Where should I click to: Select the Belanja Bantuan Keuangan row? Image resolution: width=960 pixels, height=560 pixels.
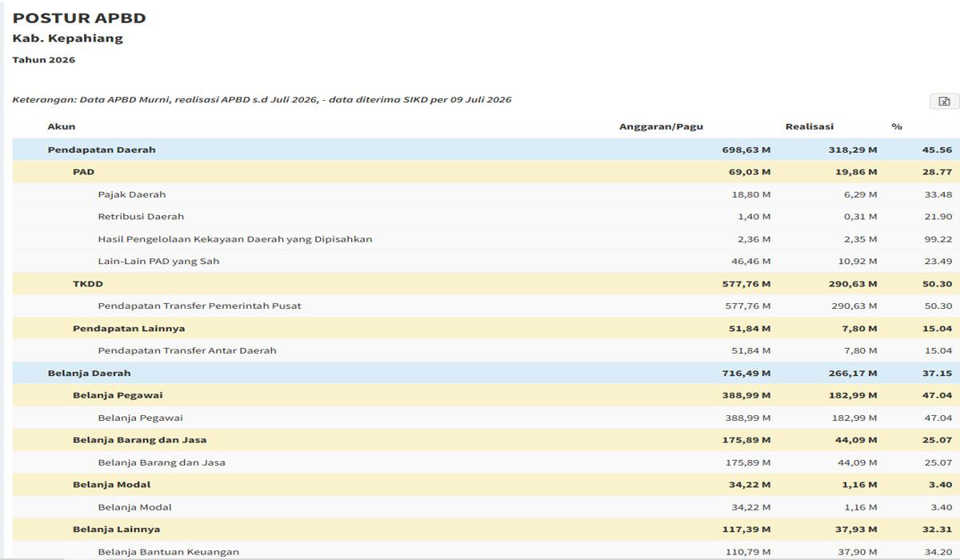(486, 550)
